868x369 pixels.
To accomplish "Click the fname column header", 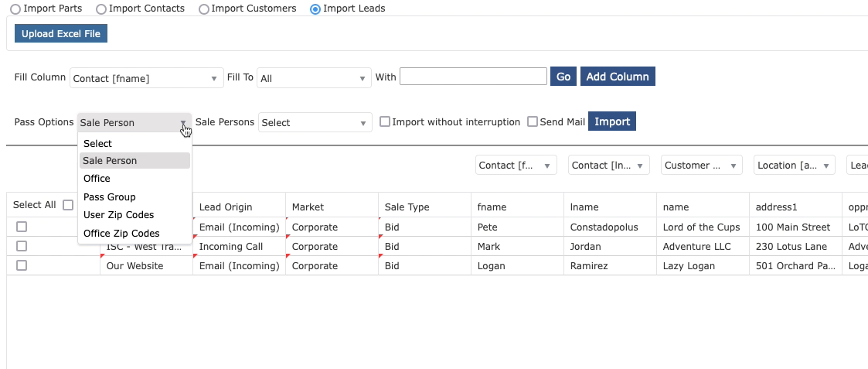I will pos(518,207).
